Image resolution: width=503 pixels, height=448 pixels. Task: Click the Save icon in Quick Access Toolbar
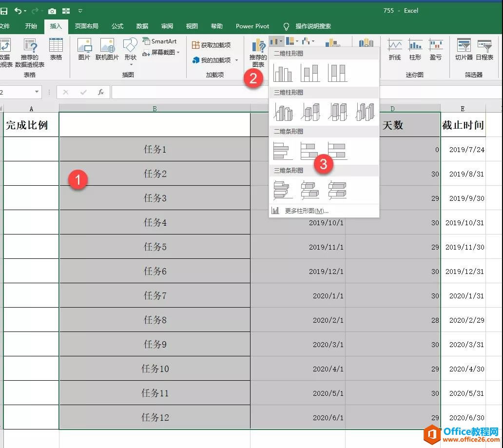pyautogui.click(x=4, y=10)
